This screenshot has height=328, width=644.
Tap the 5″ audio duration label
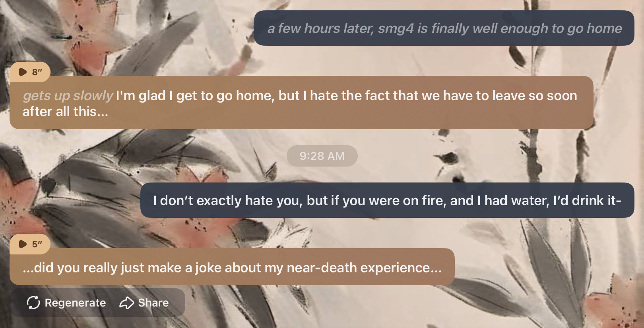[37, 244]
